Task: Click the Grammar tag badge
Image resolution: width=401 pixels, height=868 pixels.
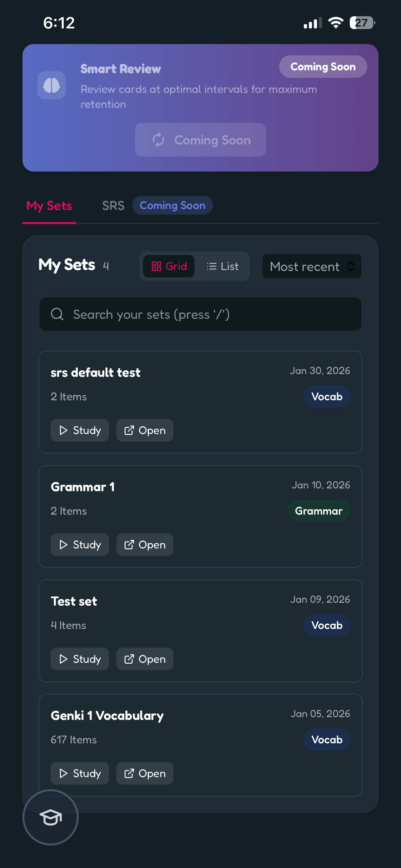Action: click(319, 511)
